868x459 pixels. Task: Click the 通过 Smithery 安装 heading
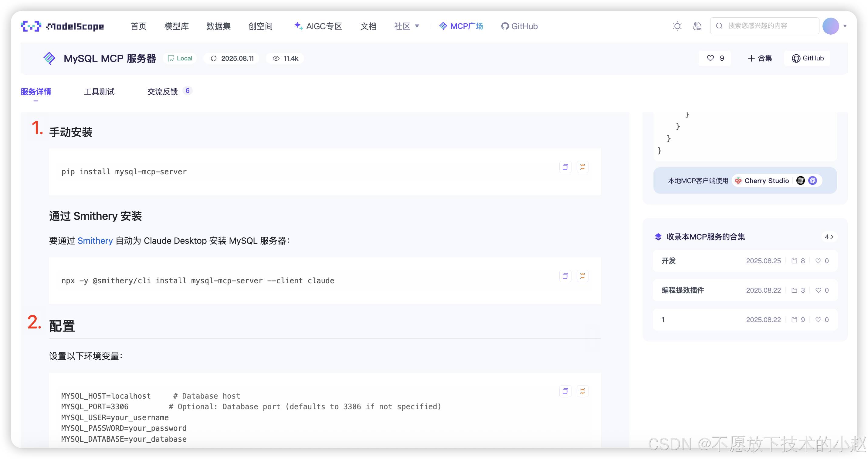(x=95, y=216)
